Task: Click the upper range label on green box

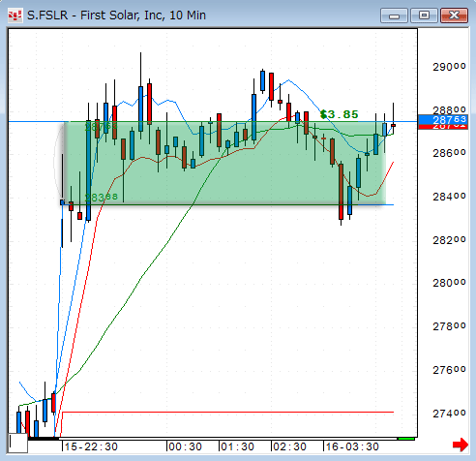Action: coord(102,127)
